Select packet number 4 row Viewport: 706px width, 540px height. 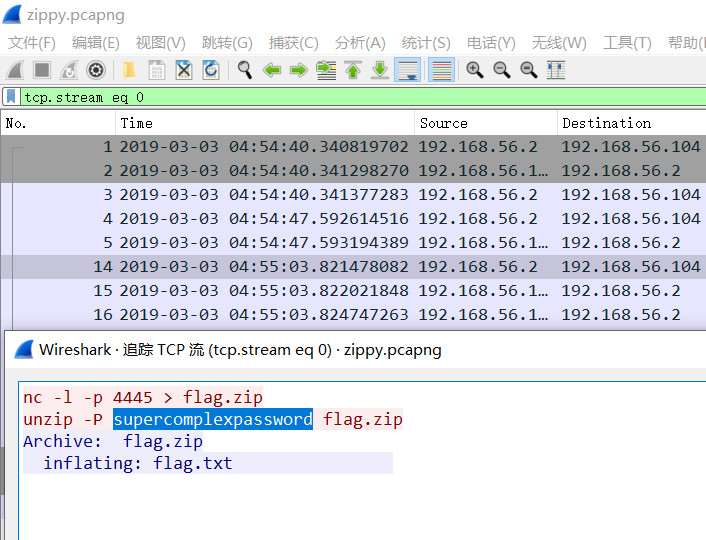(353, 218)
